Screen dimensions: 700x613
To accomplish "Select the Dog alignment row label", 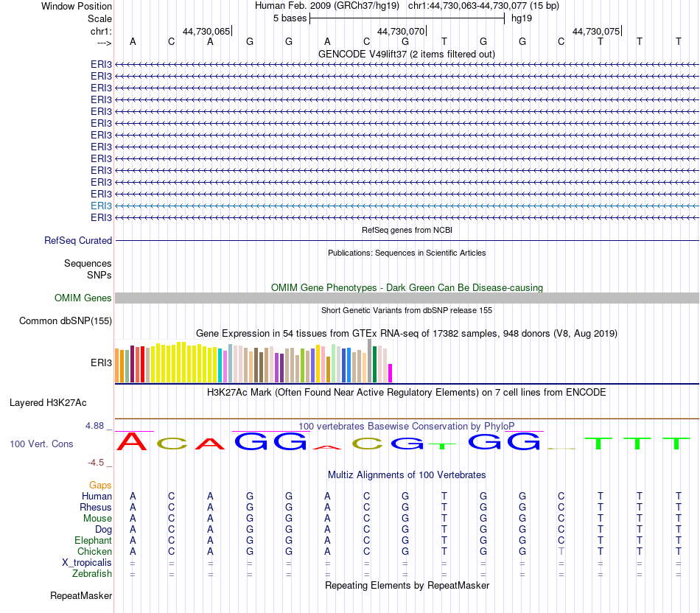I will [103, 530].
